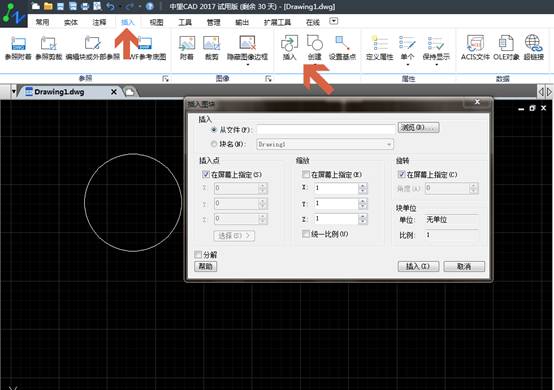
Task: Click the 插入 block icon in ribbon
Action: pos(289,43)
